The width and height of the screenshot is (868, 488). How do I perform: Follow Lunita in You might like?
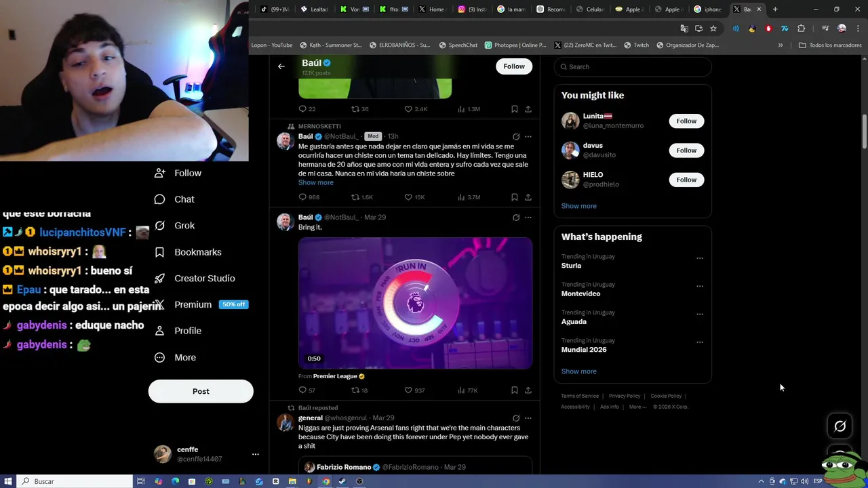coord(686,121)
